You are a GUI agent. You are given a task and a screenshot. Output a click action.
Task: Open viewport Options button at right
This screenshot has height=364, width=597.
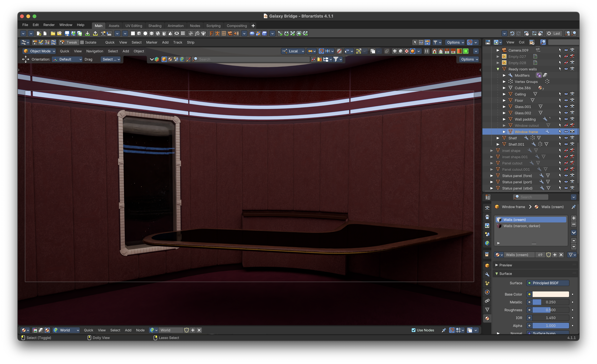(469, 59)
